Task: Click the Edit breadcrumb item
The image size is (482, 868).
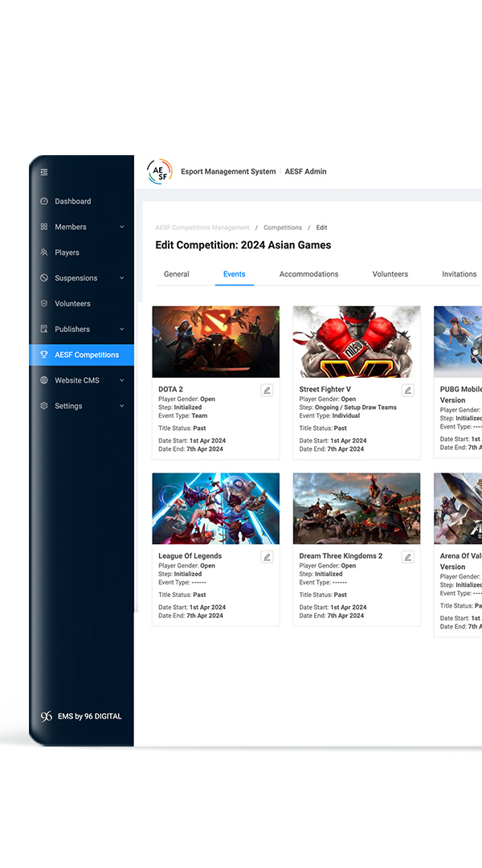Action: tap(321, 227)
